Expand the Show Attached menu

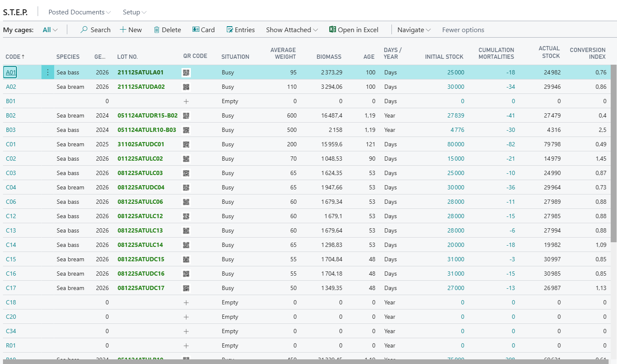coord(292,30)
